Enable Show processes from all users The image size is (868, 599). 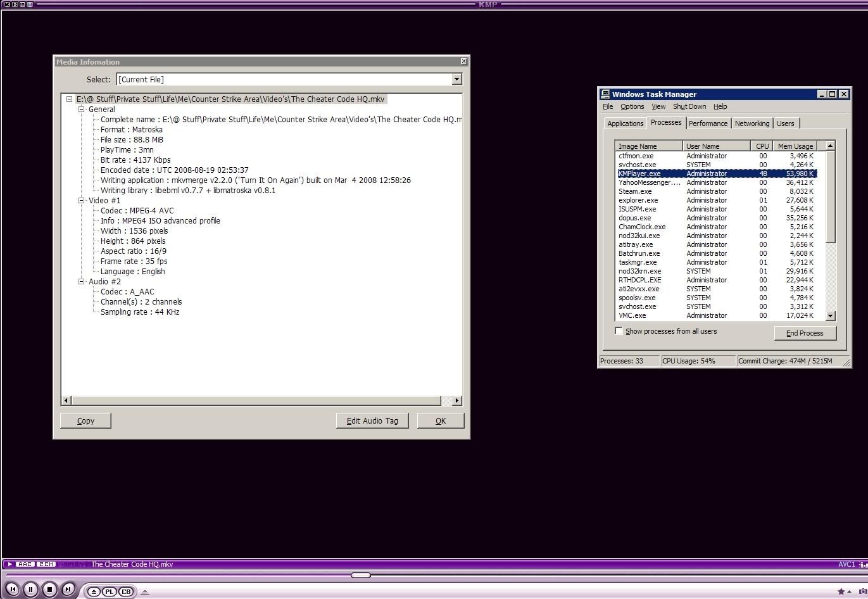coord(619,331)
